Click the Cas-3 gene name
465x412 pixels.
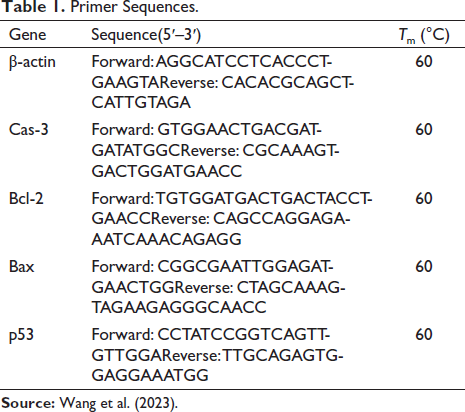point(29,129)
